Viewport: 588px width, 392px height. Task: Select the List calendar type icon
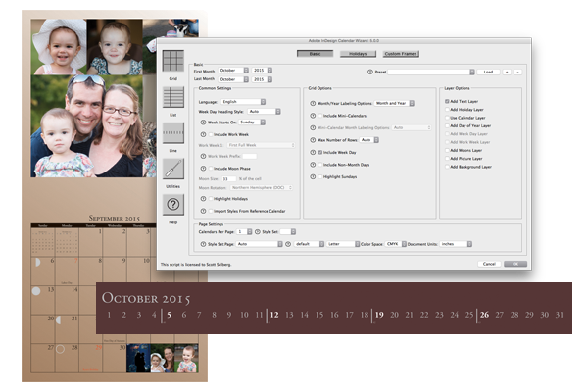click(172, 97)
